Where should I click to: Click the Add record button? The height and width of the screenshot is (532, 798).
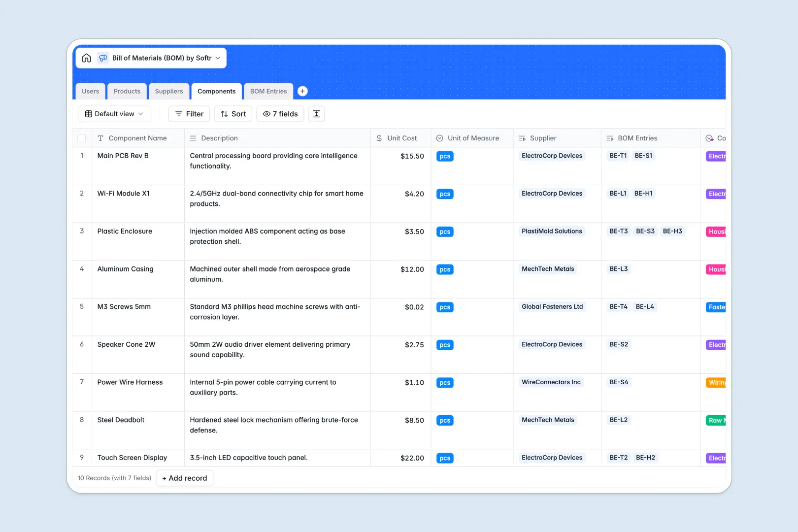pos(184,478)
